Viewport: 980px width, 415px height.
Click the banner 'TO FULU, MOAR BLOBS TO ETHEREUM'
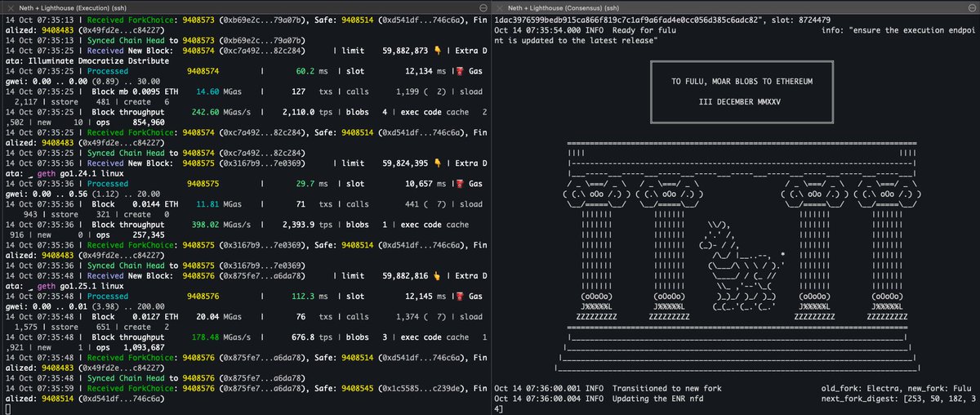pos(742,83)
